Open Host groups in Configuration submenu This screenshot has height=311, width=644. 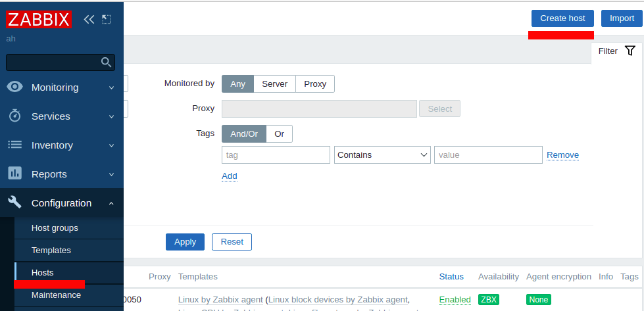click(x=55, y=227)
